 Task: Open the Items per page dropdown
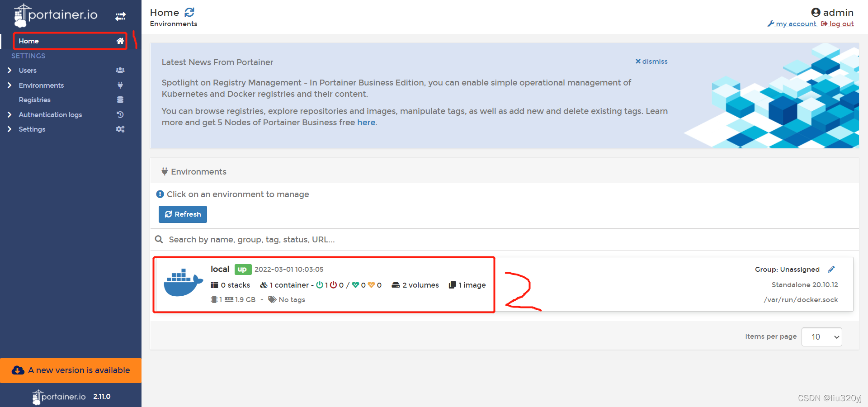coord(821,337)
